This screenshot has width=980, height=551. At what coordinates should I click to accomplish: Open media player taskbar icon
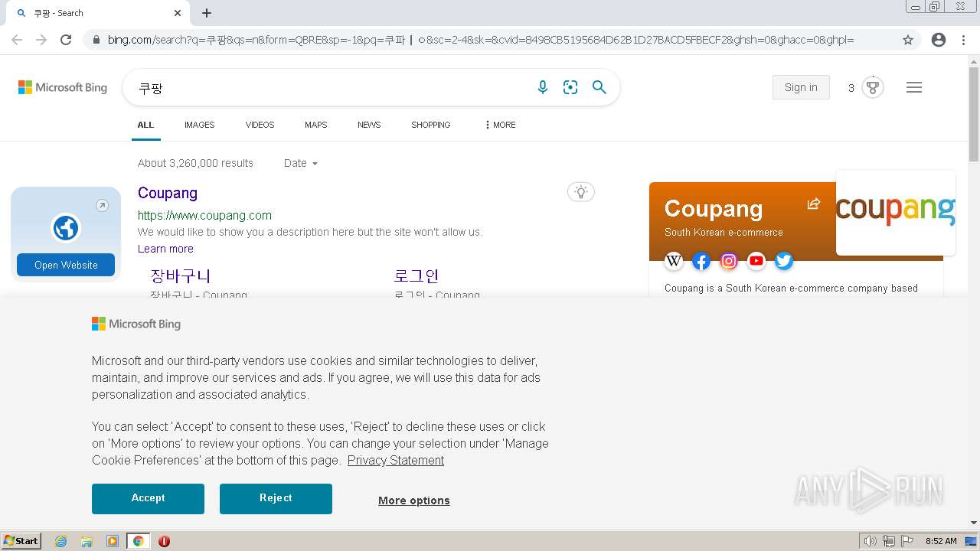(x=113, y=541)
